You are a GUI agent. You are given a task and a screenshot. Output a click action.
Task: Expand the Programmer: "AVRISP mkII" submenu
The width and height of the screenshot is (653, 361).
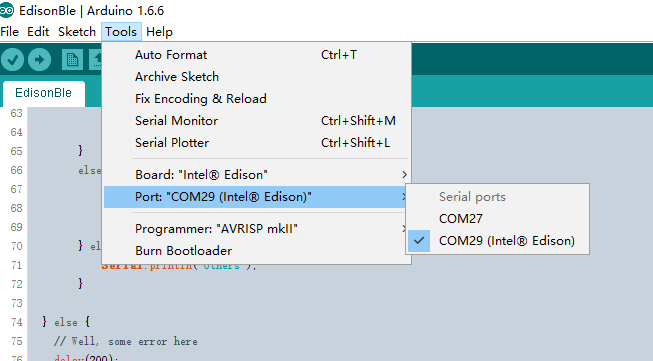(256, 229)
